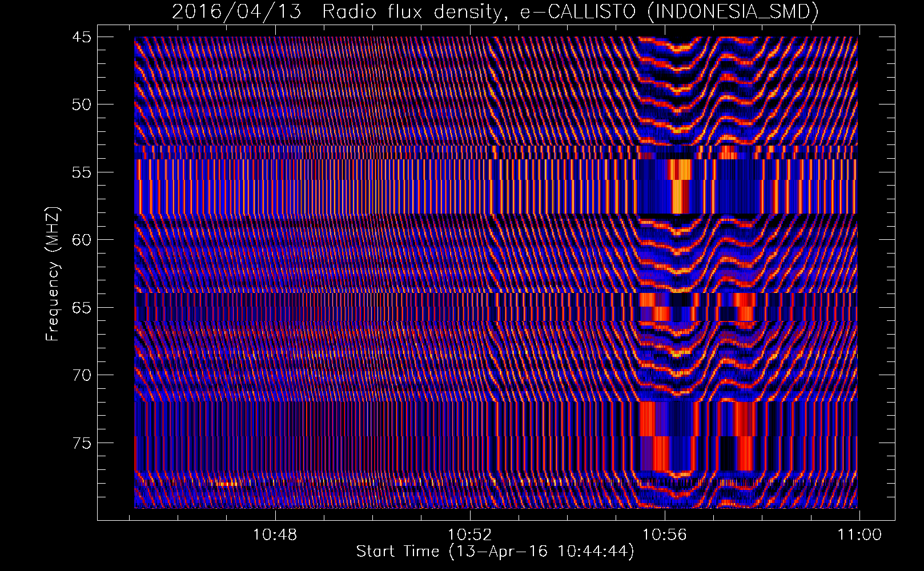Click the 10:52 time tick label

pos(470,535)
